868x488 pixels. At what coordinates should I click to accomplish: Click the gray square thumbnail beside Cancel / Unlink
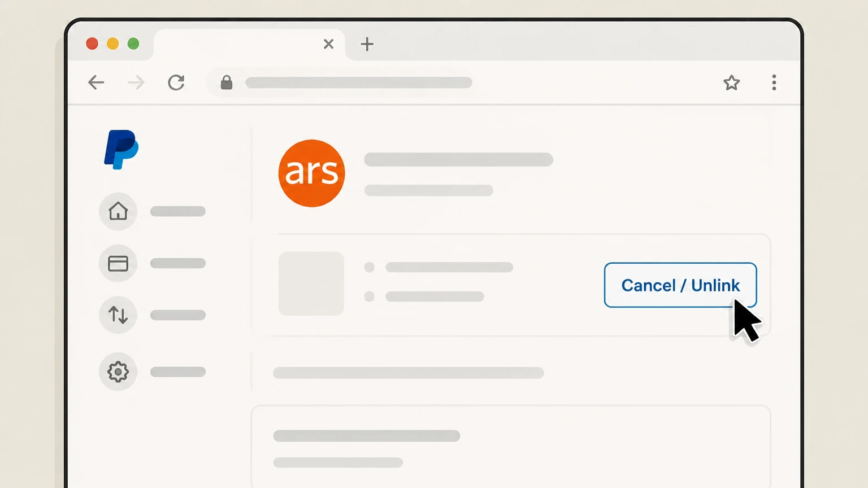coord(311,284)
